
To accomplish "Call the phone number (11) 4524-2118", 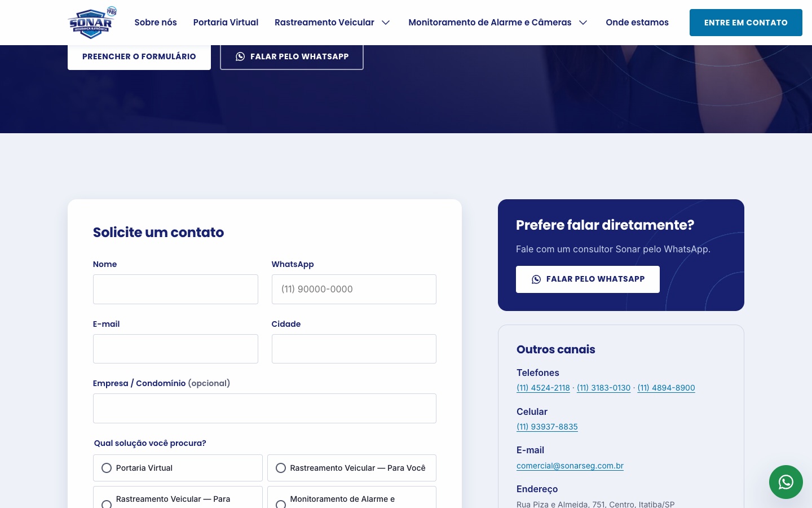I will (x=543, y=388).
